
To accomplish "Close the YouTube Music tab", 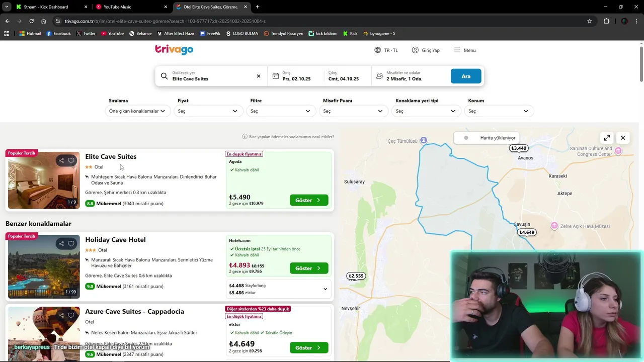I will (166, 7).
